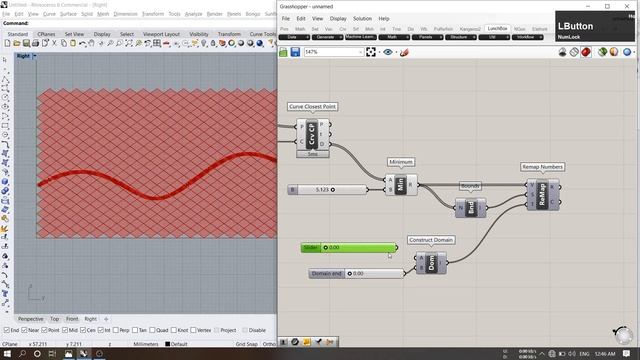
Task: Select the Pan hand tool in Rhino toolbar
Action: click(x=92, y=43)
